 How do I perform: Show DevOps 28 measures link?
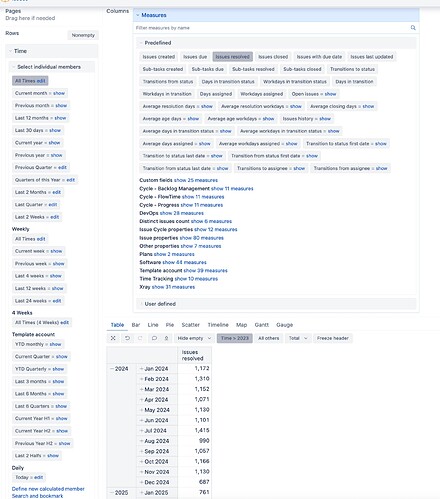(182, 213)
